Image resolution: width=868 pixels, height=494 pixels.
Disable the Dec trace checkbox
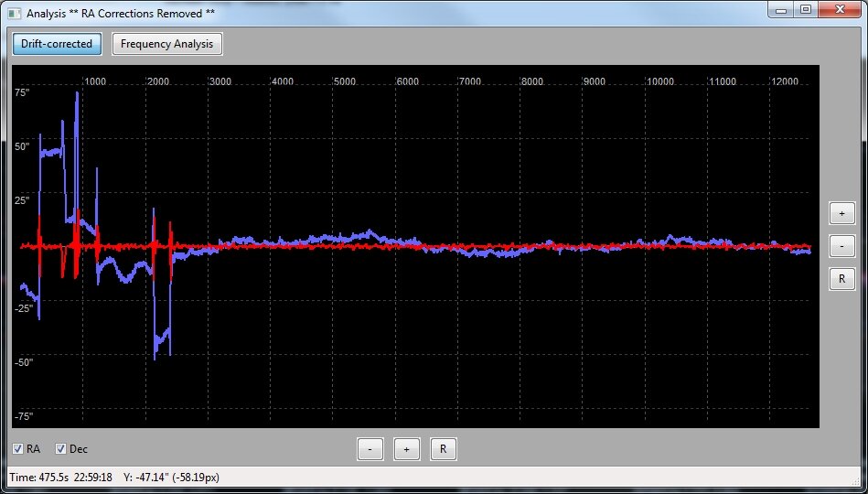[61, 449]
